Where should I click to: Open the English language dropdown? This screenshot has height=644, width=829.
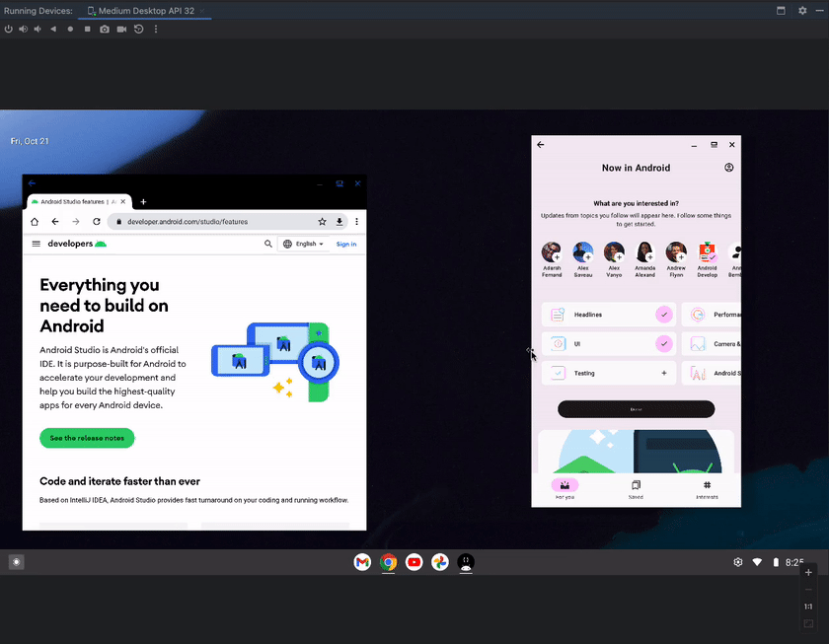coord(304,244)
